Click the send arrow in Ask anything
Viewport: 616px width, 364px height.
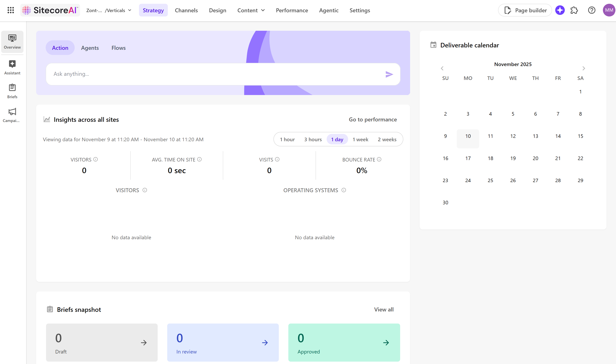(389, 74)
